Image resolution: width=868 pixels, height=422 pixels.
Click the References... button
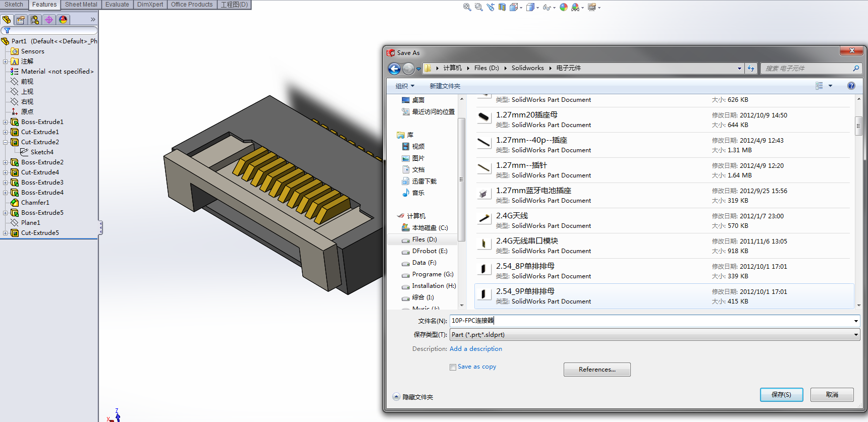(x=597, y=370)
